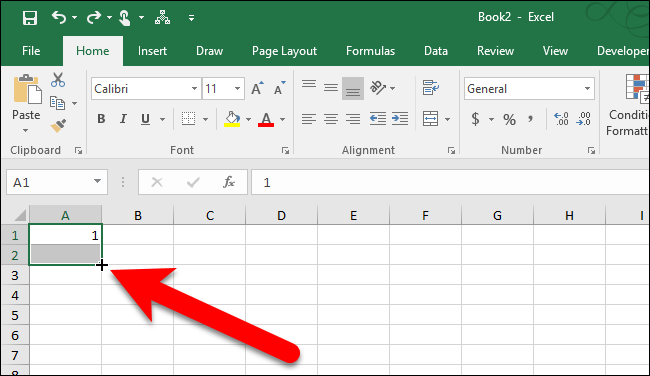Click the Cut scissors icon
Image resolution: width=650 pixels, height=376 pixels.
point(58,80)
